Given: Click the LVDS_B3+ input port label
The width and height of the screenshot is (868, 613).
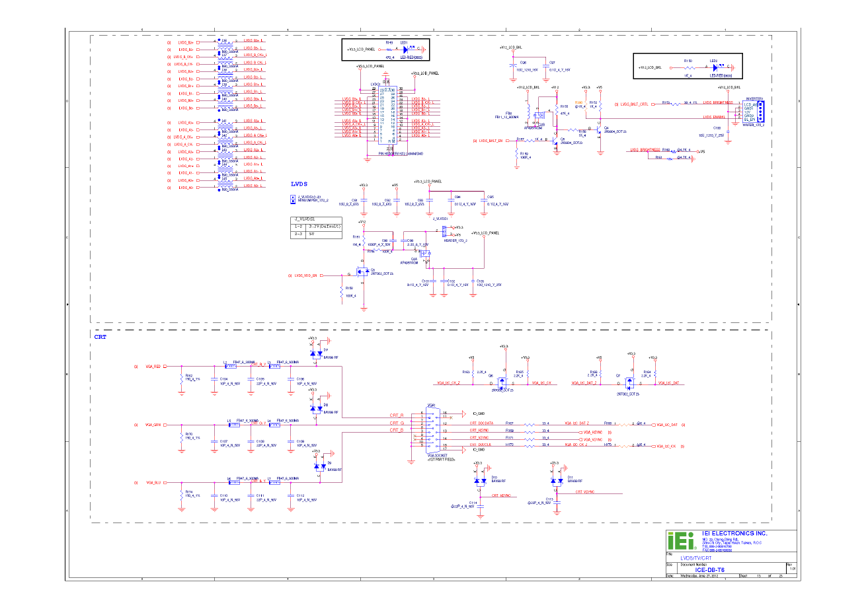Looking at the screenshot, I should pyautogui.click(x=186, y=42).
